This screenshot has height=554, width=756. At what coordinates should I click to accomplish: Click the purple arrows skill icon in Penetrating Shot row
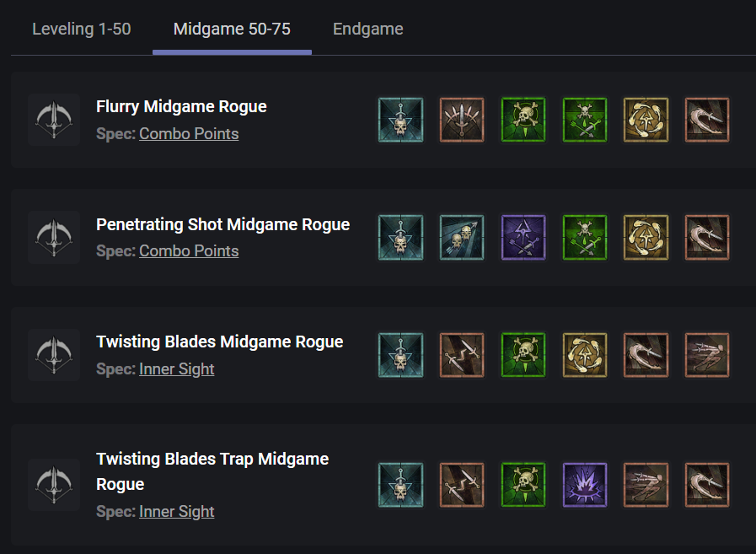[523, 237]
